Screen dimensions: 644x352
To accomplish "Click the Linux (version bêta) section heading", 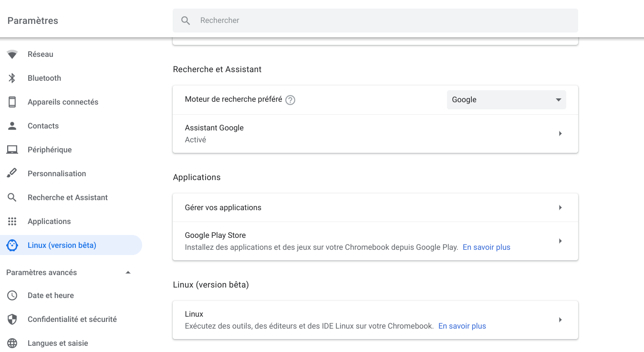I will 211,285.
